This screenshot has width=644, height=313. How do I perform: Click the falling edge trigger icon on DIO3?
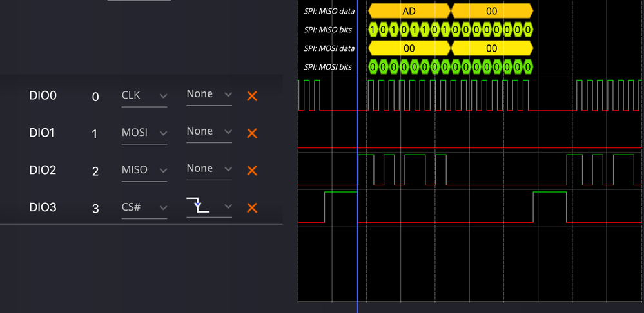[x=197, y=205]
